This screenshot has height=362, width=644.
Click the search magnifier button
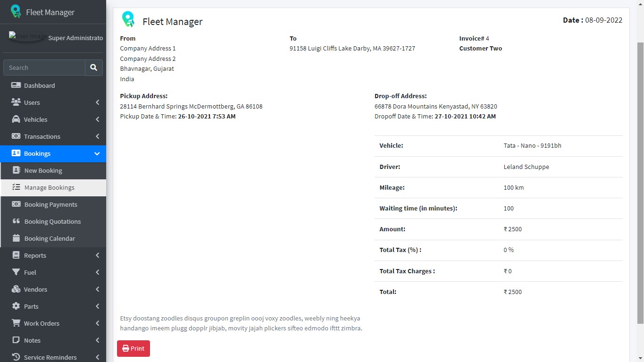pyautogui.click(x=94, y=67)
